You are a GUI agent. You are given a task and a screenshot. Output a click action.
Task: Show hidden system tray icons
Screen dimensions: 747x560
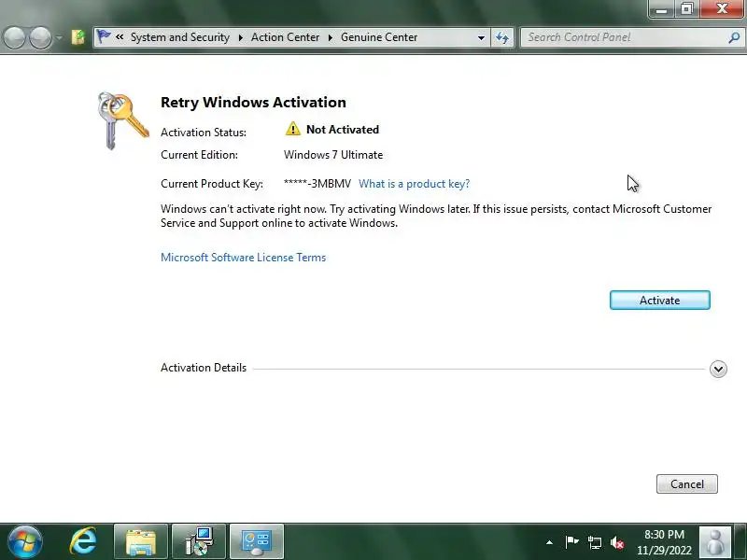[549, 542]
